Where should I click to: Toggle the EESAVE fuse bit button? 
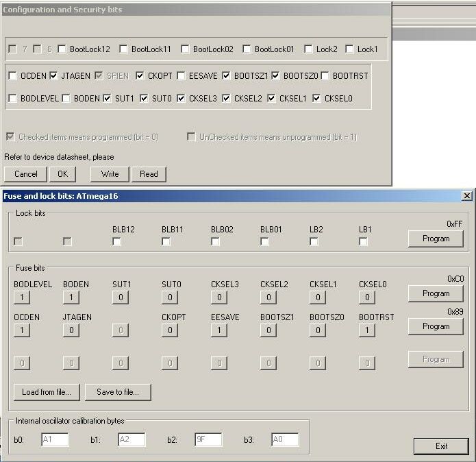pos(219,330)
